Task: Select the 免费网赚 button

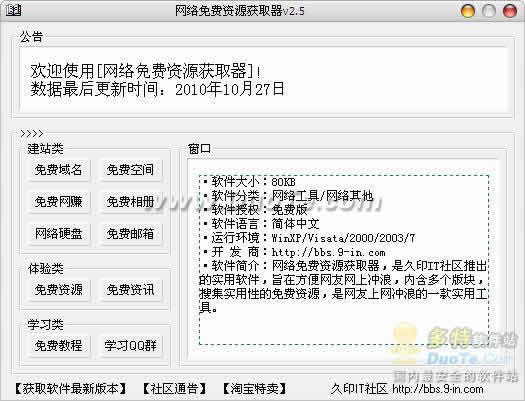Action: [59, 202]
